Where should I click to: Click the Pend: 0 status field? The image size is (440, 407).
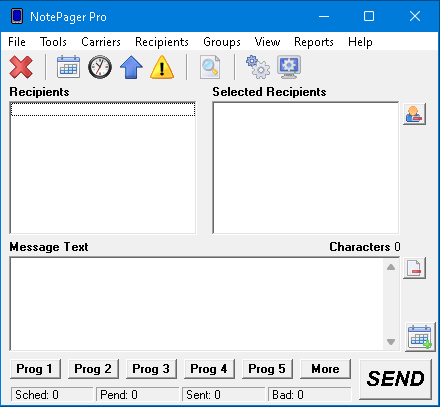pyautogui.click(x=137, y=395)
